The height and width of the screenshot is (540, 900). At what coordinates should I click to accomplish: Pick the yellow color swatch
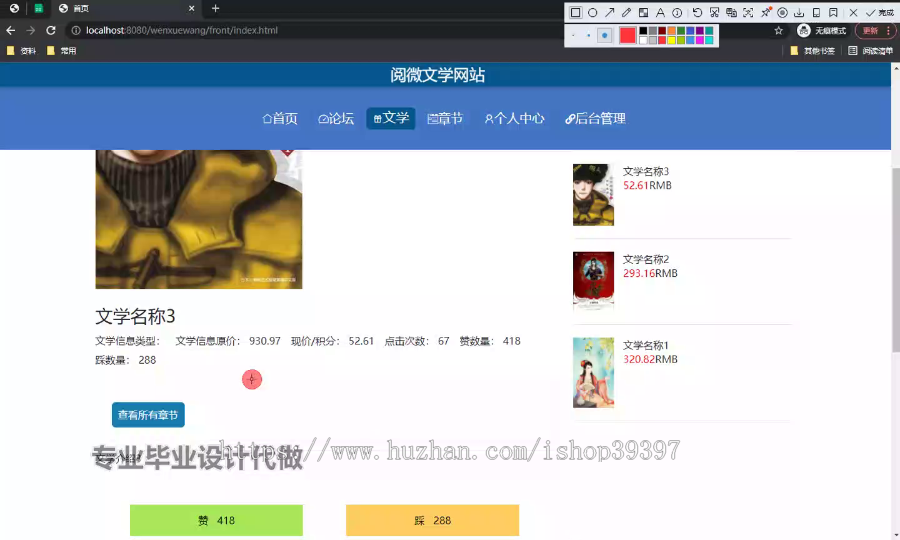(x=671, y=40)
